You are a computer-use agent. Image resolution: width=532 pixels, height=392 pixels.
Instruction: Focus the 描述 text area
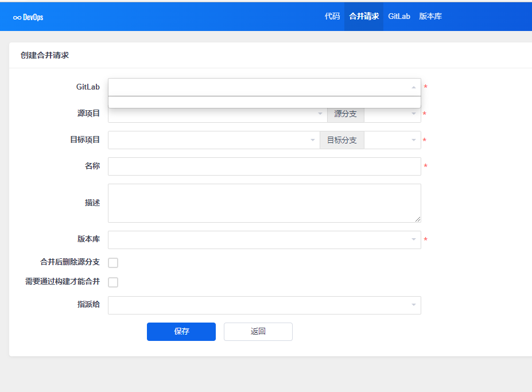pos(264,203)
